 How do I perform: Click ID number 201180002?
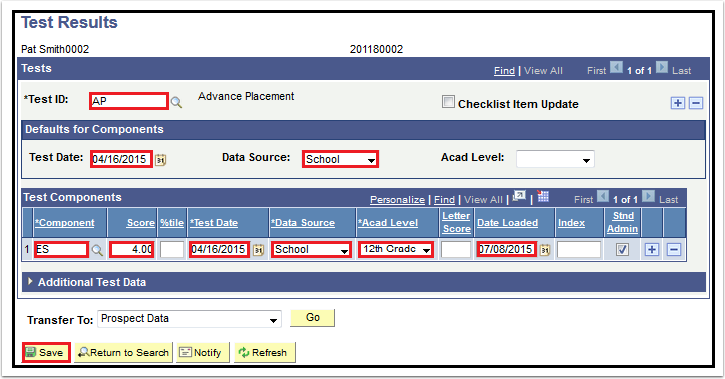tap(376, 49)
